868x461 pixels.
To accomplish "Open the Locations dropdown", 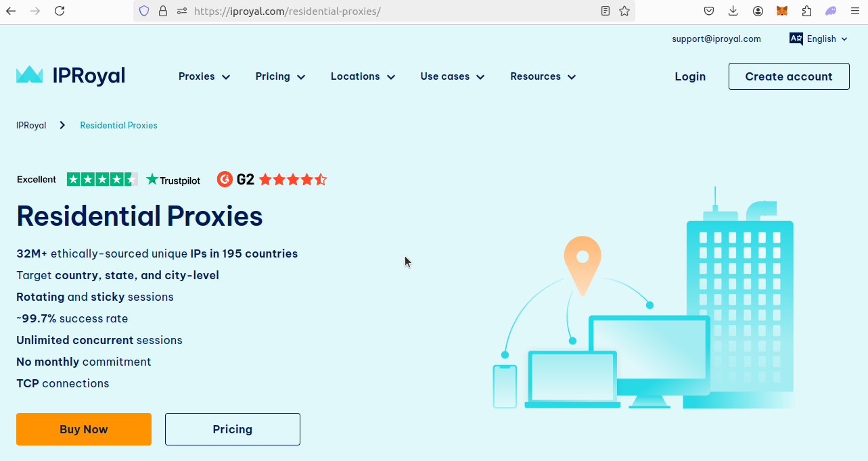I will (363, 76).
